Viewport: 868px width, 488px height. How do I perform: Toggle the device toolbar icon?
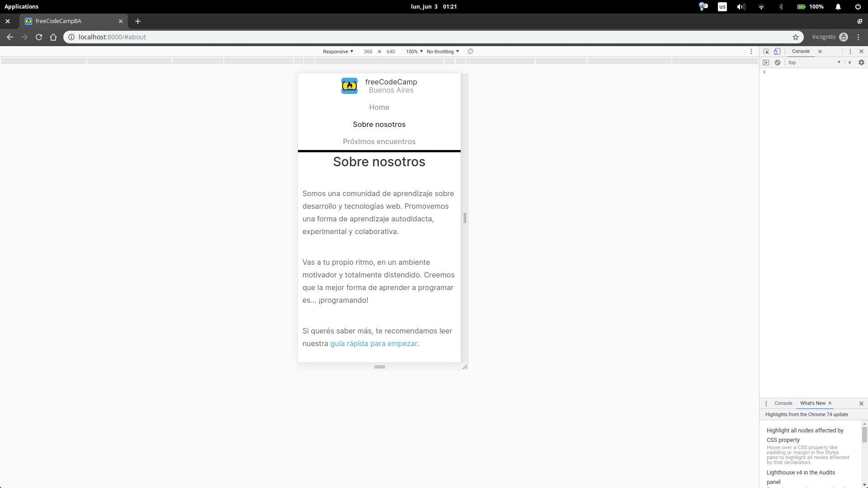[x=777, y=52]
